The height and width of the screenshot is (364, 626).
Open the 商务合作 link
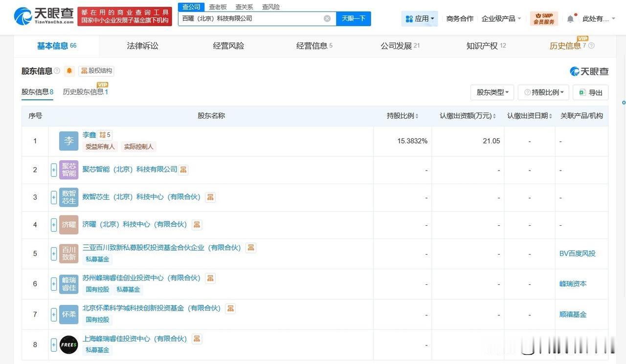coord(460,19)
